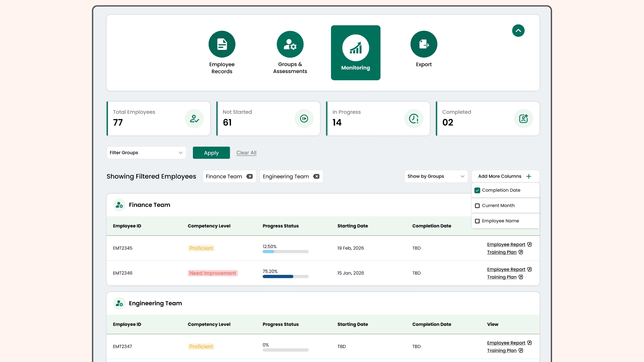Click external link icon beside EMT2347 Employee Report
Viewport: 644px width, 362px height.
tap(529, 343)
